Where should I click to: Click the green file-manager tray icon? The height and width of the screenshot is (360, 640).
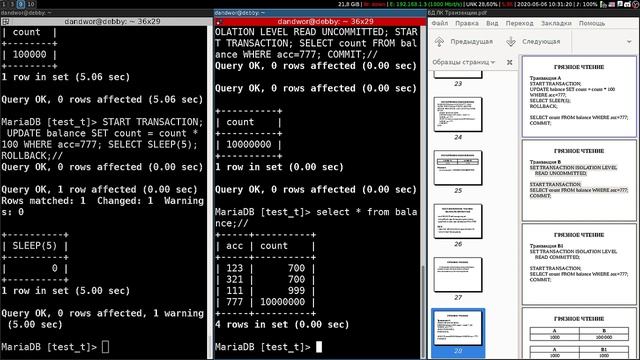coord(603,4)
